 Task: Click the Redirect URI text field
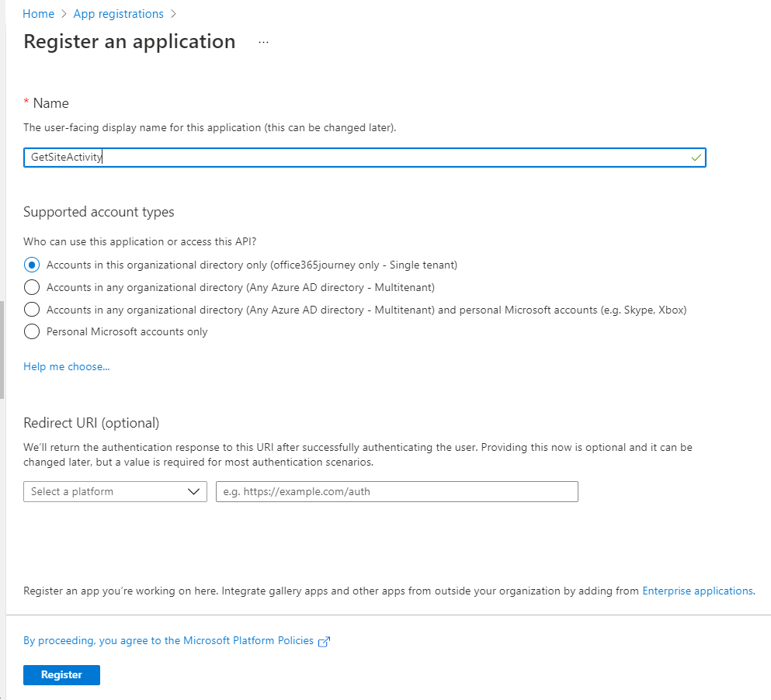click(x=397, y=491)
